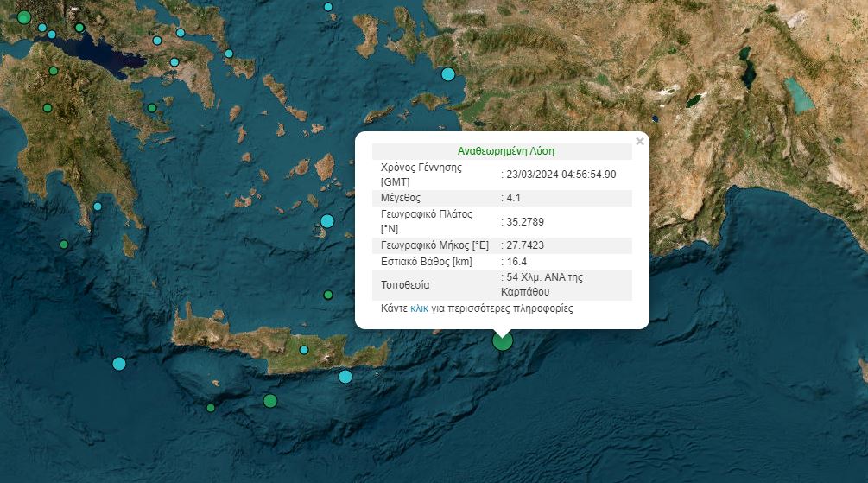
Task: Select the cyan marker off southern Peloponnese tip
Action: pos(98,207)
